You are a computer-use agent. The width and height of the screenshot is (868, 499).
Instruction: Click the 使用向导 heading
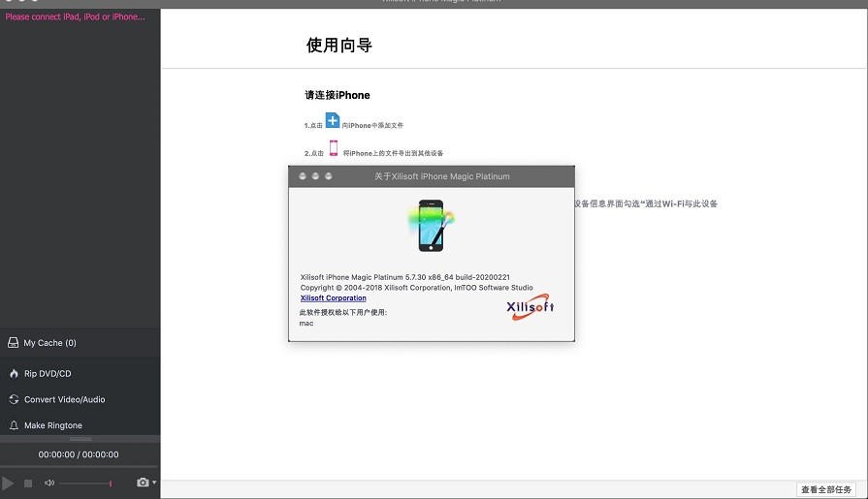[x=339, y=46]
